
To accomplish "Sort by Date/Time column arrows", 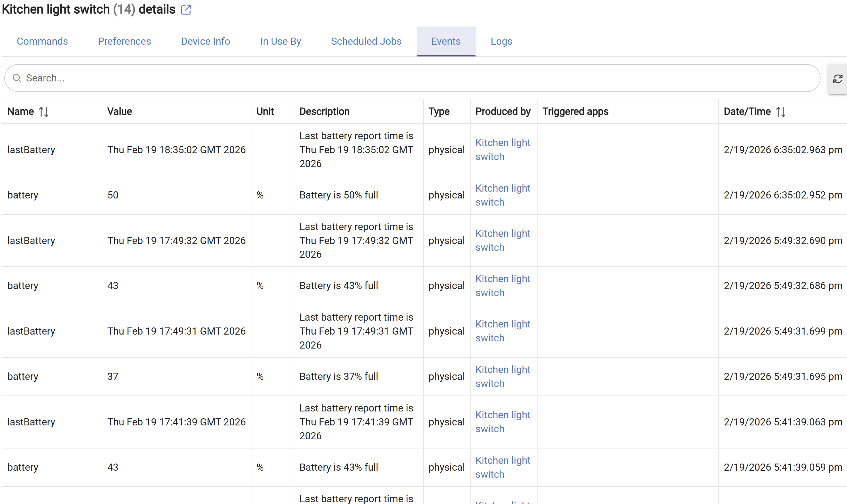I will pyautogui.click(x=780, y=112).
